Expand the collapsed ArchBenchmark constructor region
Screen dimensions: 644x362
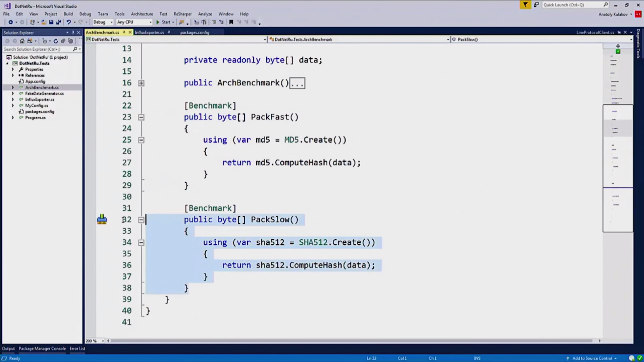[x=141, y=83]
